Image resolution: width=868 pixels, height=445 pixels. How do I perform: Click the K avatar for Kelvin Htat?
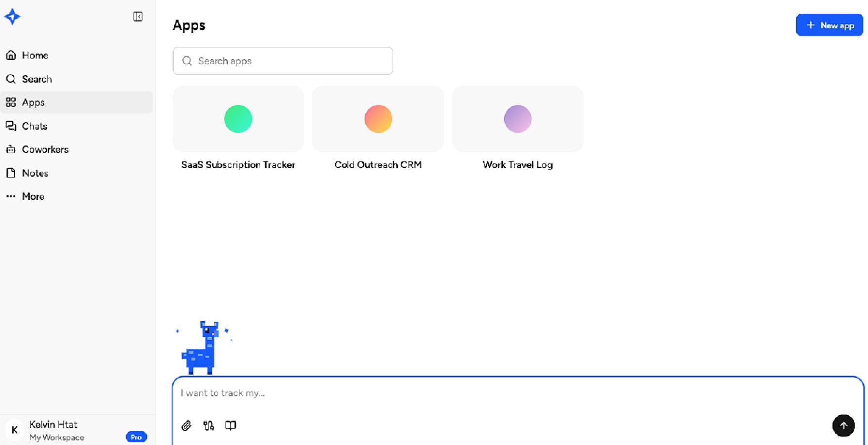[14, 430]
